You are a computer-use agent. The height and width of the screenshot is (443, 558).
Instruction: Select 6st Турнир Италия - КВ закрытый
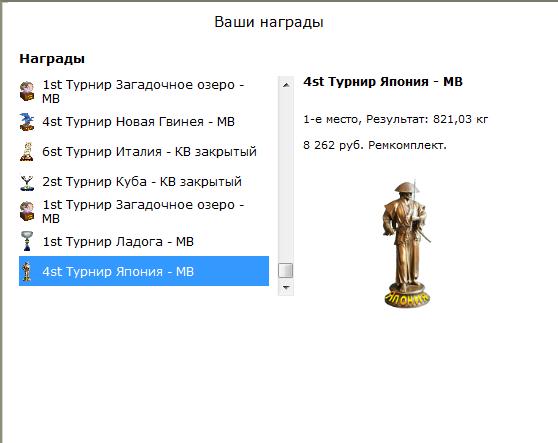(x=144, y=152)
